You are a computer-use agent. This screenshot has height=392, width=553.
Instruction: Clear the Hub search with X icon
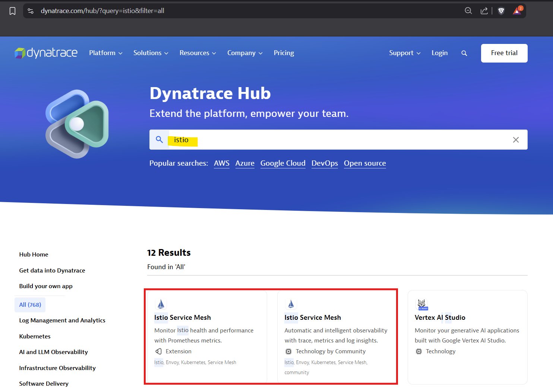pyautogui.click(x=516, y=140)
